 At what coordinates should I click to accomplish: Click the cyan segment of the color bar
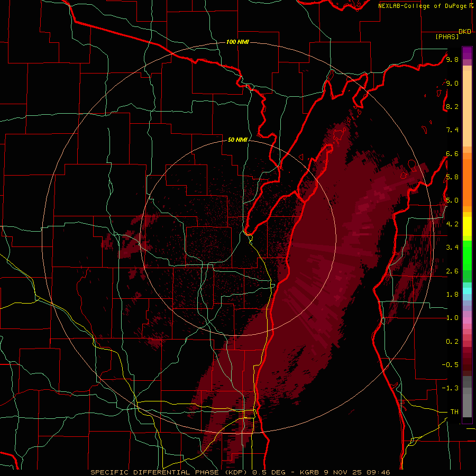click(x=467, y=290)
